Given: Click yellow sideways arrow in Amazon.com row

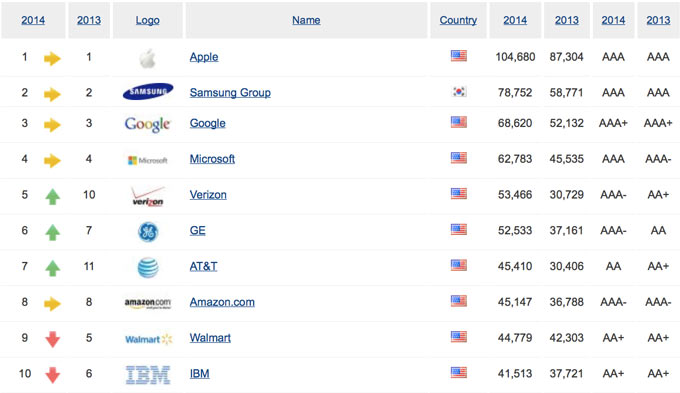Looking at the screenshot, I should (x=52, y=304).
